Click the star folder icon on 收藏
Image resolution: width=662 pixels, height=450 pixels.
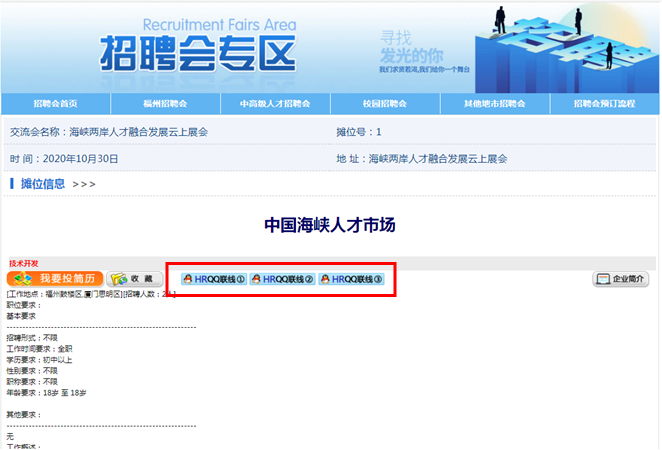click(x=119, y=279)
